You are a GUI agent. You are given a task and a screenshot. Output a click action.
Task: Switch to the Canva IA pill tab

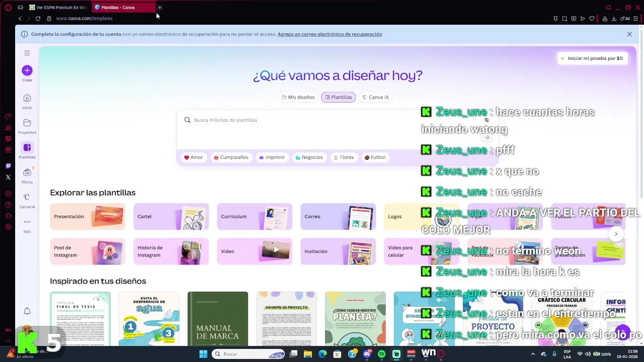tap(375, 97)
